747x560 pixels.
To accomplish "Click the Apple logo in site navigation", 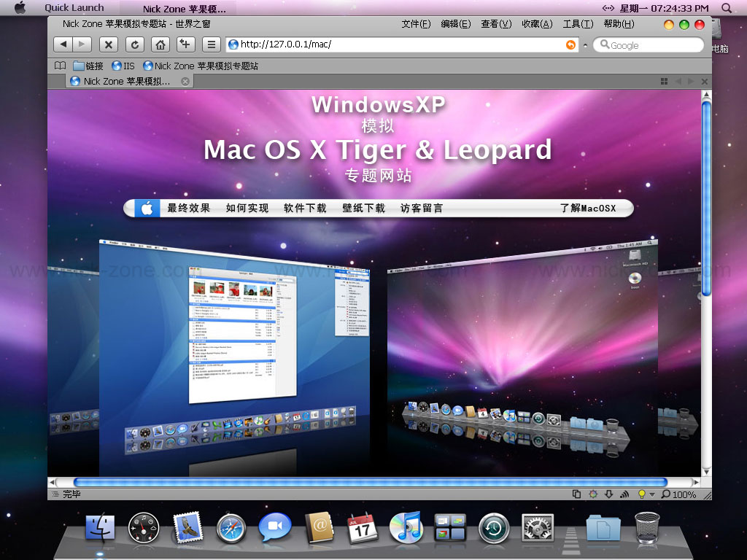I will 147,208.
